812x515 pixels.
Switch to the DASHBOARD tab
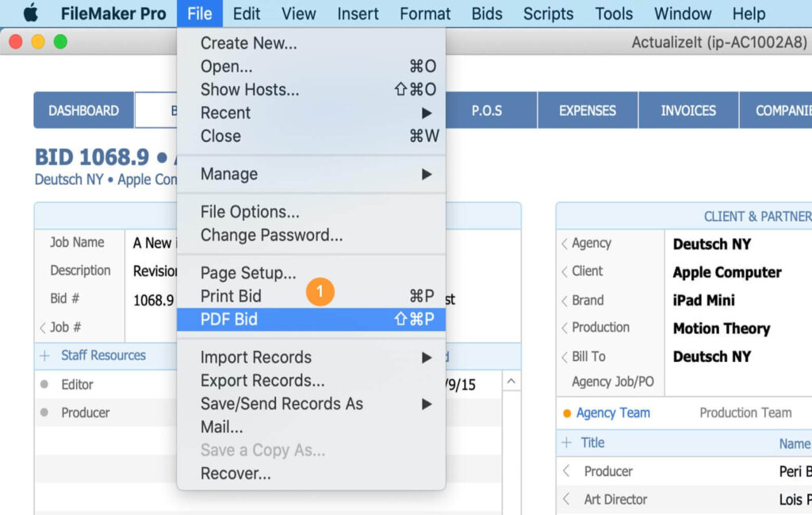pos(84,110)
